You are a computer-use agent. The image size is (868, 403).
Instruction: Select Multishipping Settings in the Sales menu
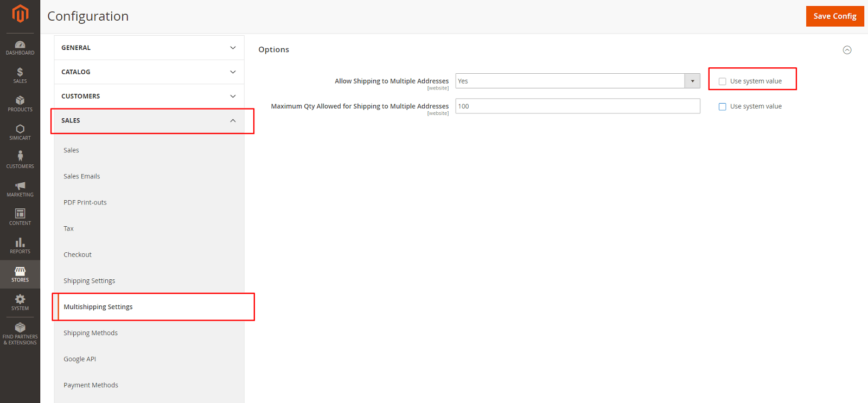(x=98, y=307)
